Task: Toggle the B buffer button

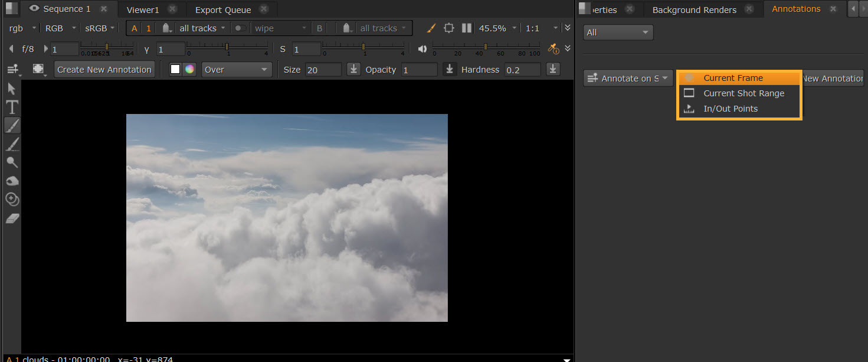Action: click(x=320, y=28)
